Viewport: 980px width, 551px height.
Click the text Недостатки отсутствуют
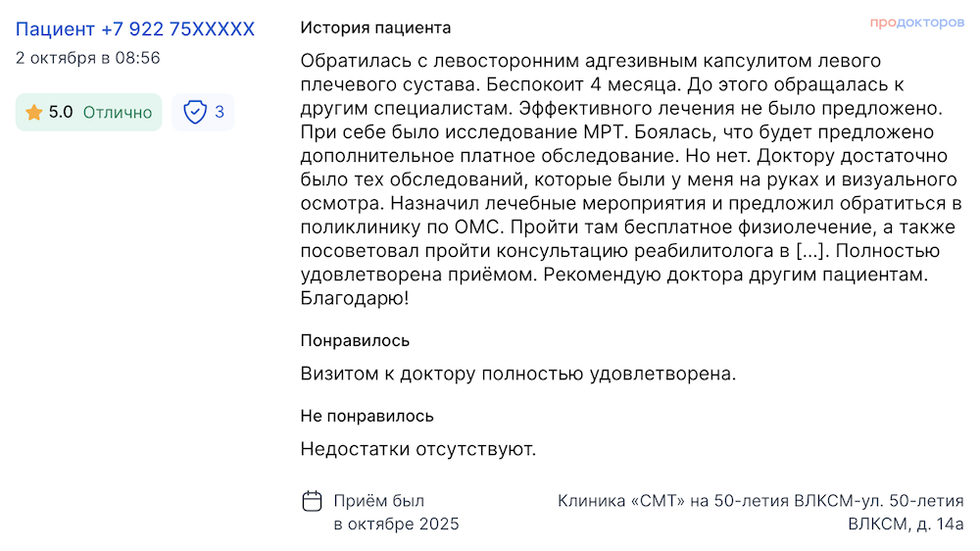click(x=418, y=449)
